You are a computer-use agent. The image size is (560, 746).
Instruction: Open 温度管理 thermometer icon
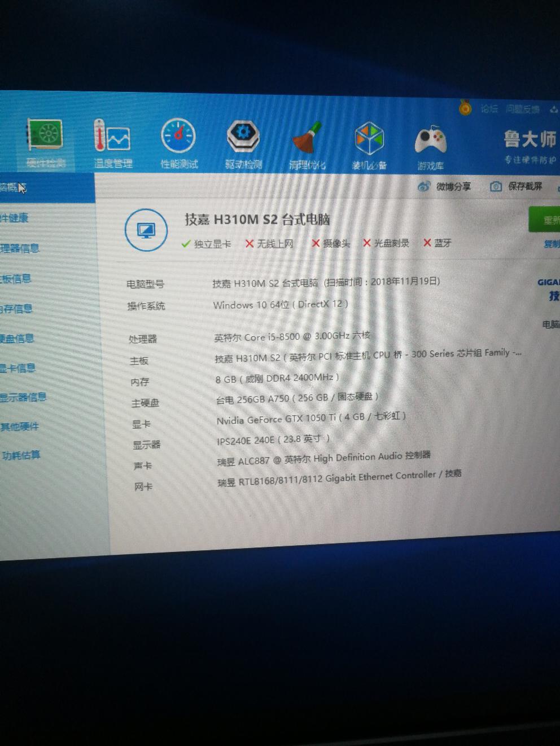tap(112, 136)
